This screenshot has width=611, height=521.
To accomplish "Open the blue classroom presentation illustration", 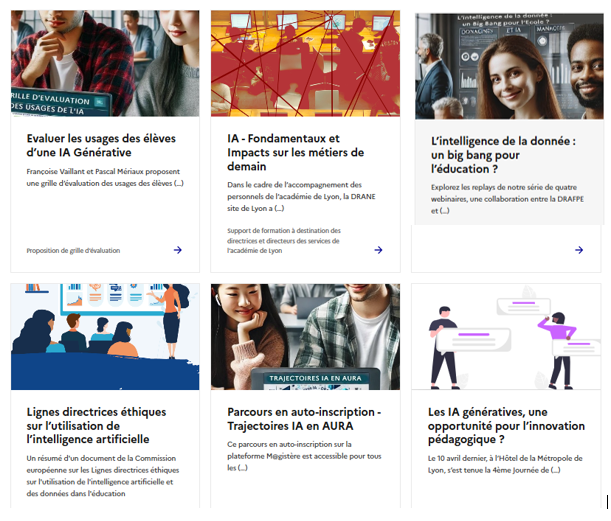I will pos(105,337).
